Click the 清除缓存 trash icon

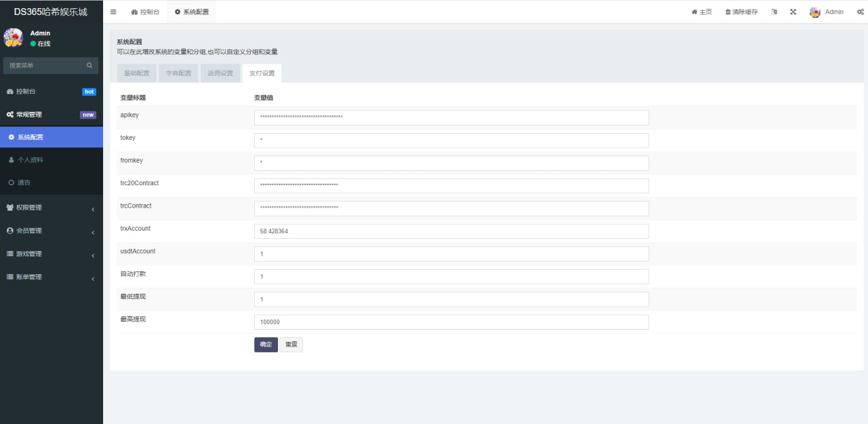tap(728, 12)
